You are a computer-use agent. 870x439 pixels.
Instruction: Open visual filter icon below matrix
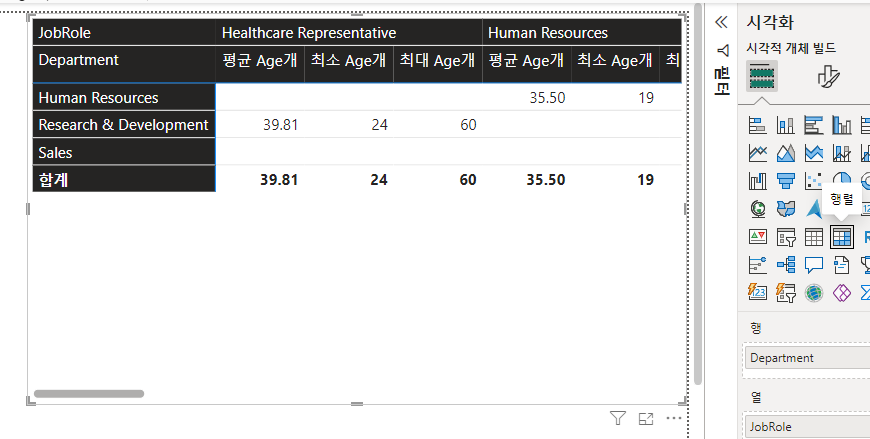[x=618, y=418]
